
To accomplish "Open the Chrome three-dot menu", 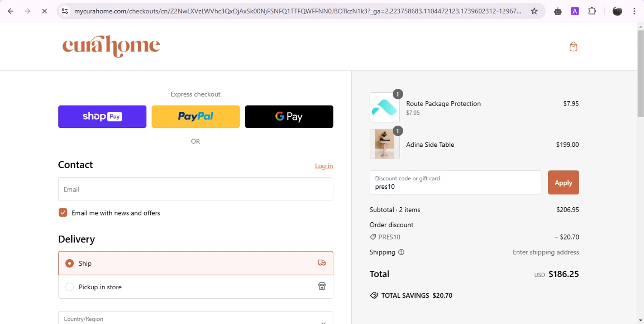I will (x=634, y=11).
